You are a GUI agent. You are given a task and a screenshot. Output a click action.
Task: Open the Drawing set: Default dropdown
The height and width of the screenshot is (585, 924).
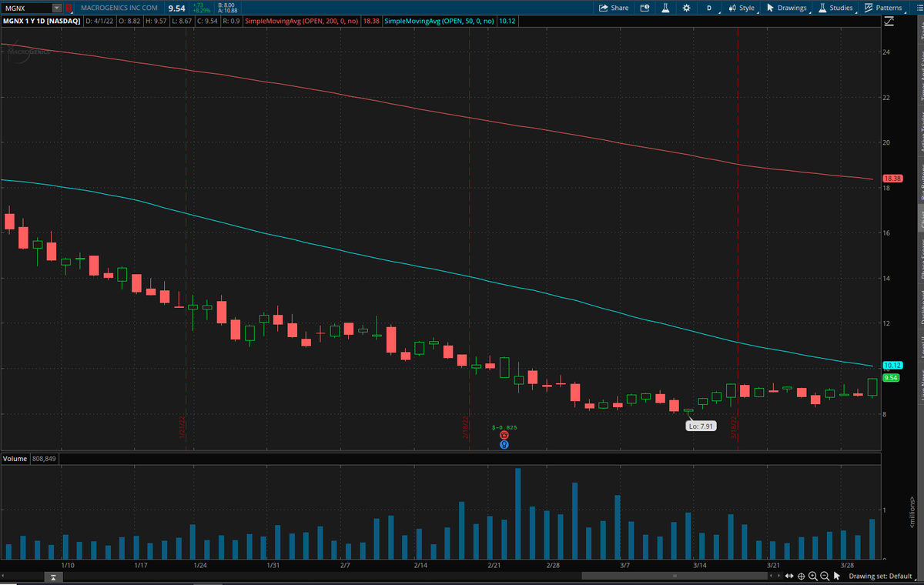881,576
